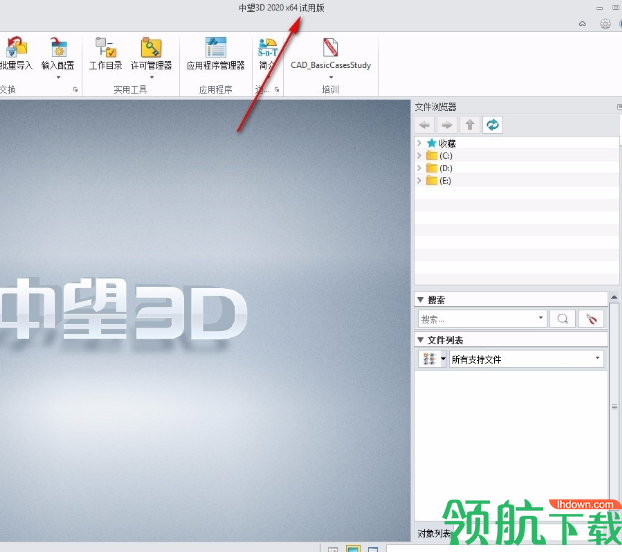Select the (D:) drive folder
This screenshot has height=552, width=622.
(439, 168)
